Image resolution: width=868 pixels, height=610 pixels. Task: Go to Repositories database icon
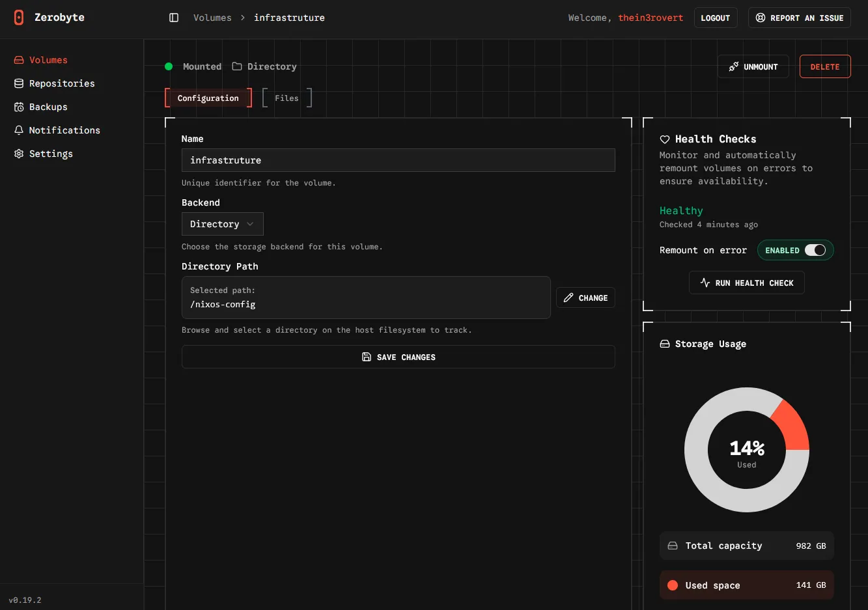[x=19, y=83]
